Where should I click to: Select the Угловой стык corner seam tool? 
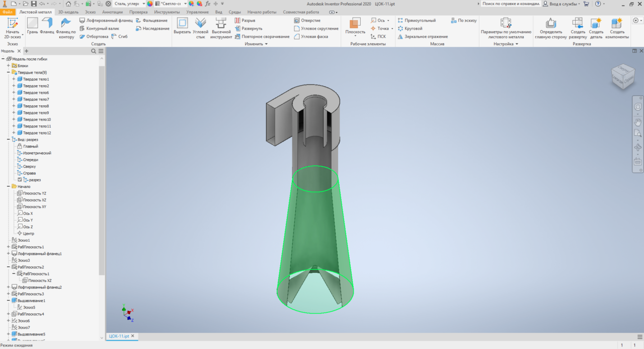pyautogui.click(x=200, y=28)
